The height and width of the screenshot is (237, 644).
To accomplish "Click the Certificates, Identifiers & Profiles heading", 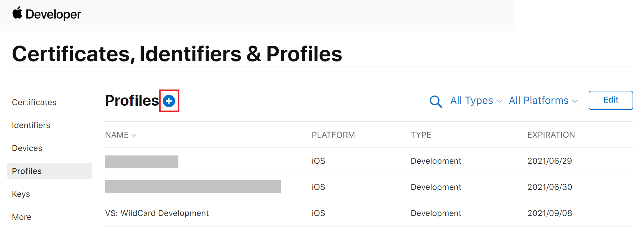I will point(177,54).
